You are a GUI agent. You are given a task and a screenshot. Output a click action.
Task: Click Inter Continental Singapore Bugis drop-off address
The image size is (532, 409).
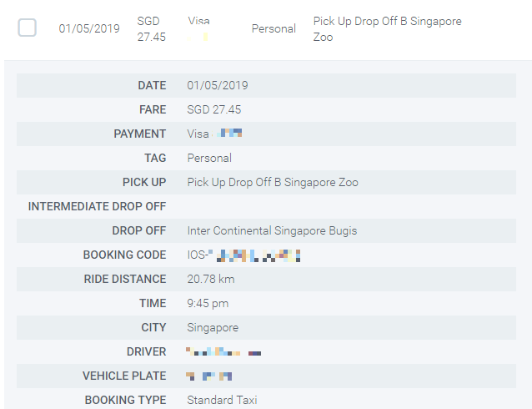pyautogui.click(x=272, y=230)
